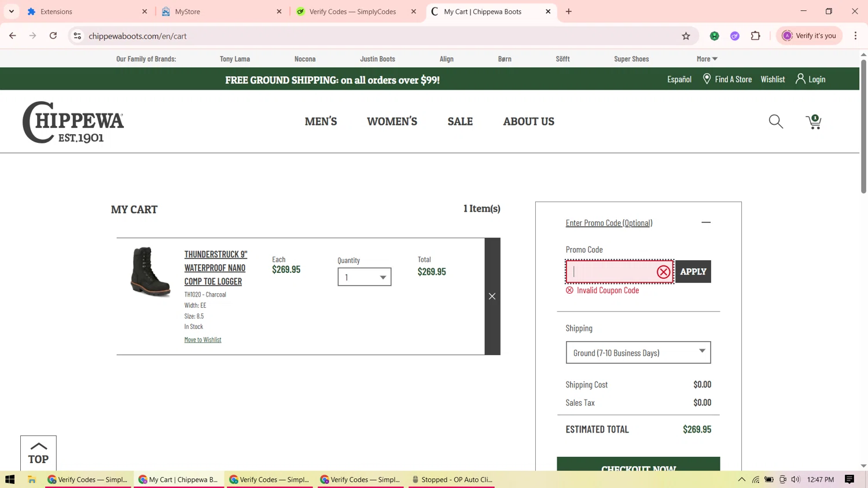
Task: Click the Checkout Now button
Action: click(x=638, y=464)
